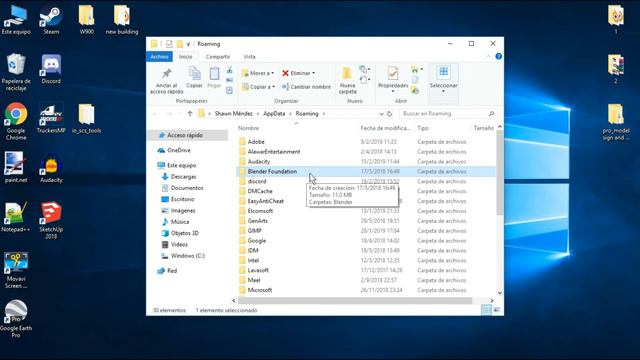Launch Audacity desktop shortcut

51,167
